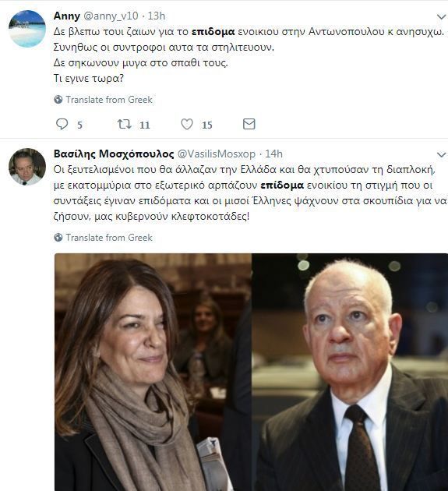Open the Anny display name link

coord(67,16)
